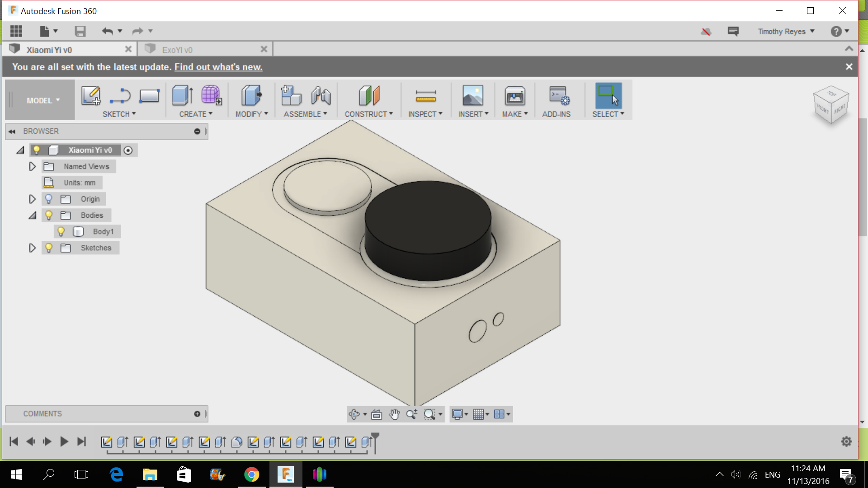Open the Select dropdown arrow
868x488 pixels.
[623, 114]
